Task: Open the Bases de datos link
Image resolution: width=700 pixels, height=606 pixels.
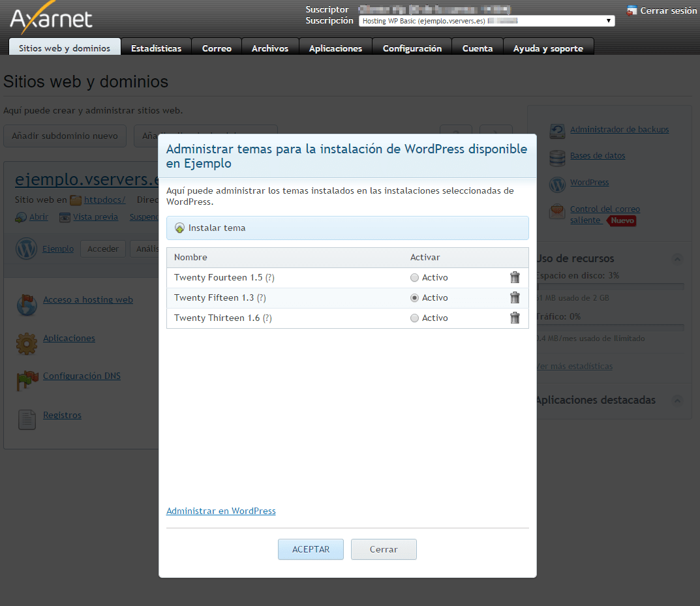Action: (598, 156)
